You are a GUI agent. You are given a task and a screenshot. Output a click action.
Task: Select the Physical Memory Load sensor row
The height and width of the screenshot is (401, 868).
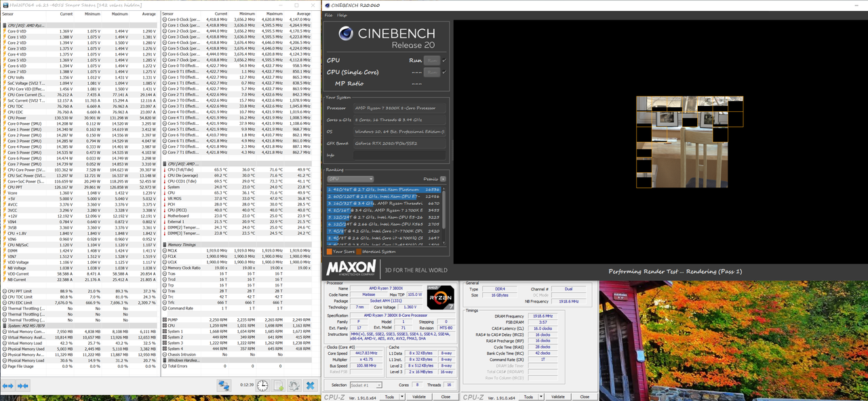(80, 360)
